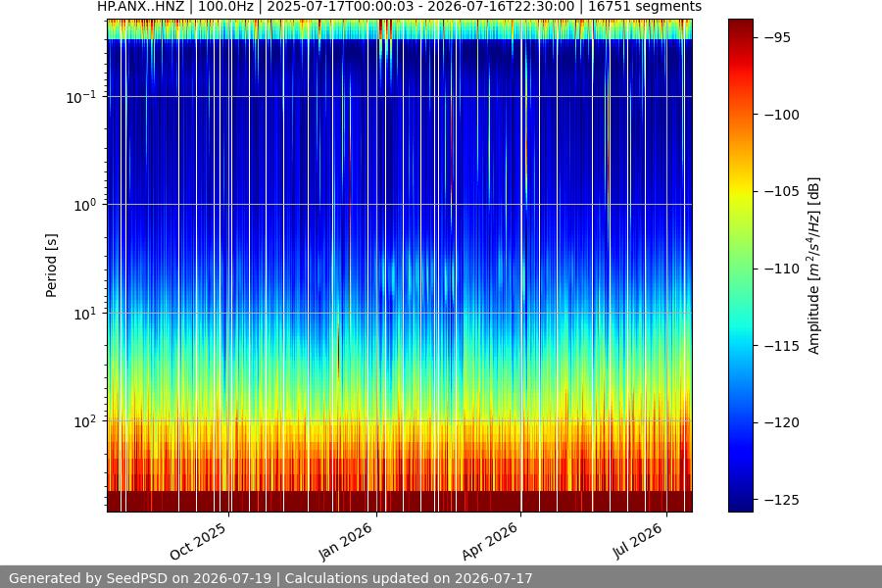Click the 10^0 period tick label

click(x=85, y=205)
